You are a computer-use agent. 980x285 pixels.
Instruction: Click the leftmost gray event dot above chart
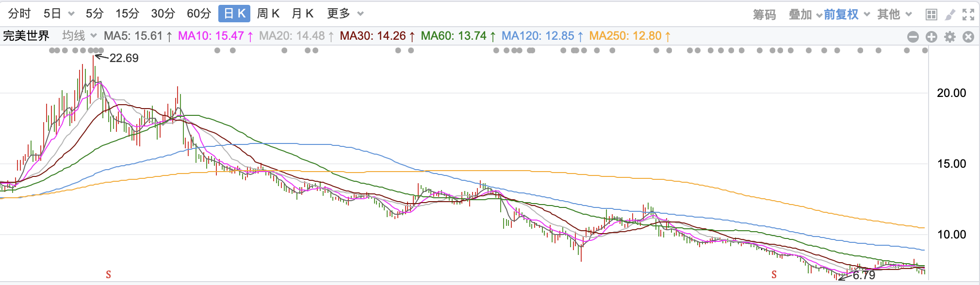pyautogui.click(x=52, y=50)
